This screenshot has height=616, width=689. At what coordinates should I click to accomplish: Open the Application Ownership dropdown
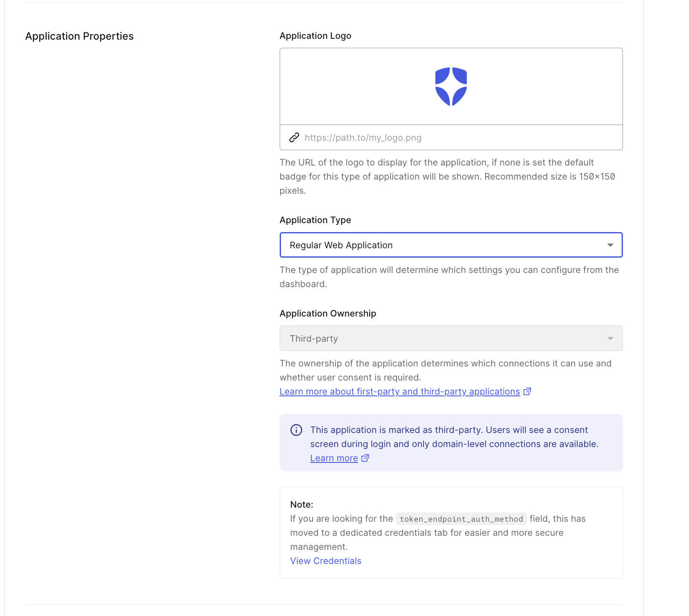pos(451,338)
